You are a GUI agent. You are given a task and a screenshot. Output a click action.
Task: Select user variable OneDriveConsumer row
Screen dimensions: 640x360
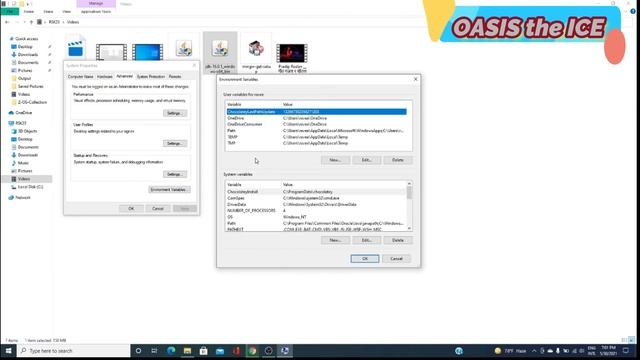pyautogui.click(x=316, y=124)
